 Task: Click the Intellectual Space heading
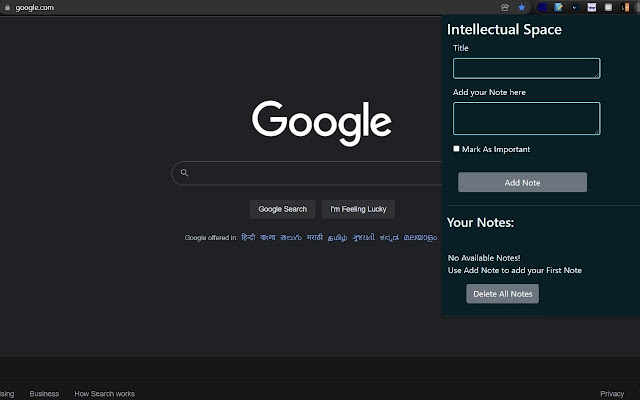coord(504,29)
